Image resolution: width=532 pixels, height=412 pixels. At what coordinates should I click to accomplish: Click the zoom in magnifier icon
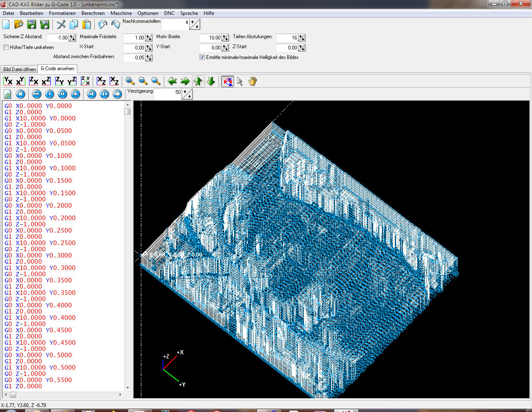point(130,81)
